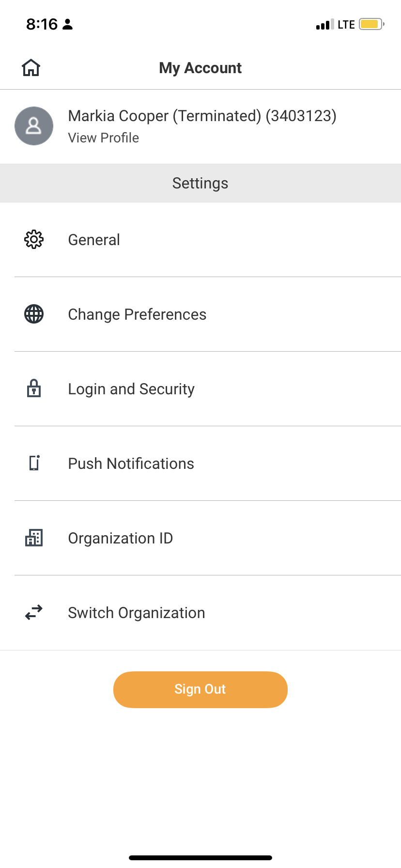
Task: Tap the profile avatar icon
Action: 34,126
